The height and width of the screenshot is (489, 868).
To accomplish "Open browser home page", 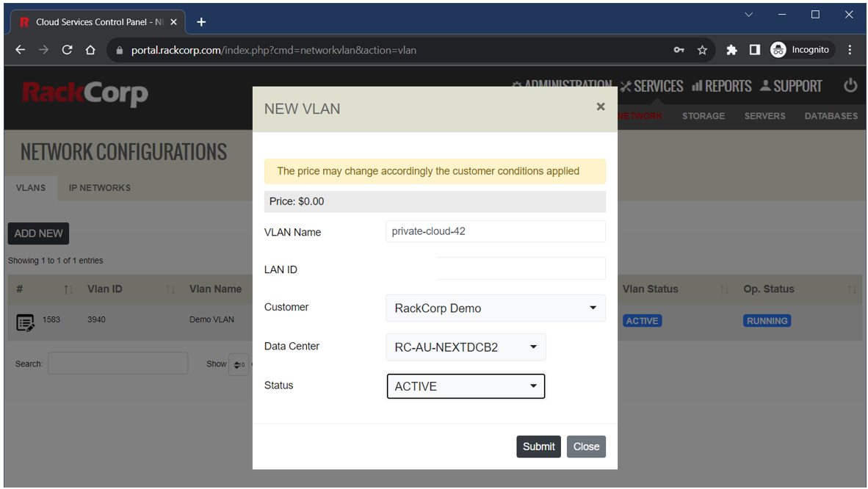I will [x=90, y=50].
